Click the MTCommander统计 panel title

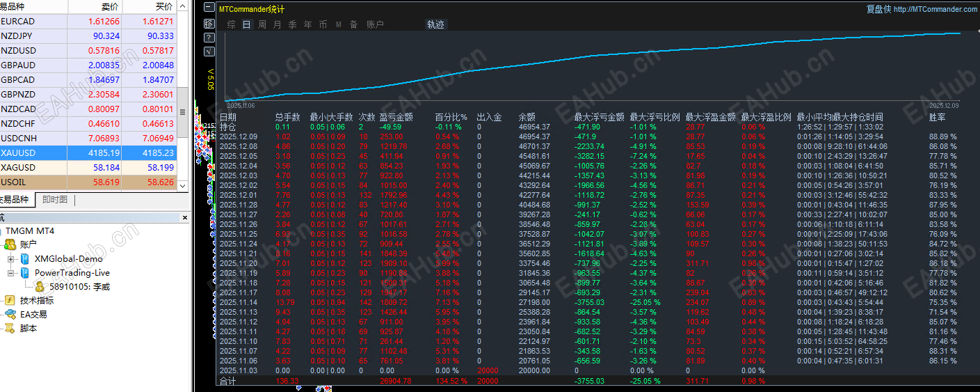252,10
